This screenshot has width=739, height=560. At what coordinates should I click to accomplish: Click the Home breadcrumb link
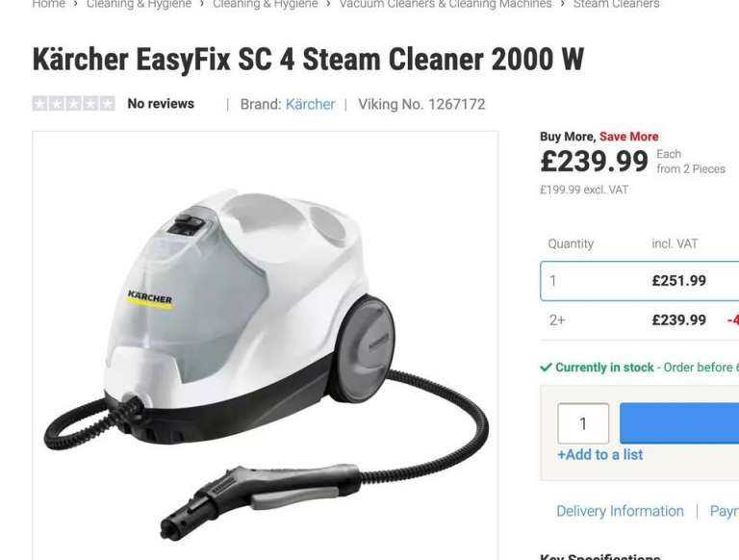click(48, 4)
